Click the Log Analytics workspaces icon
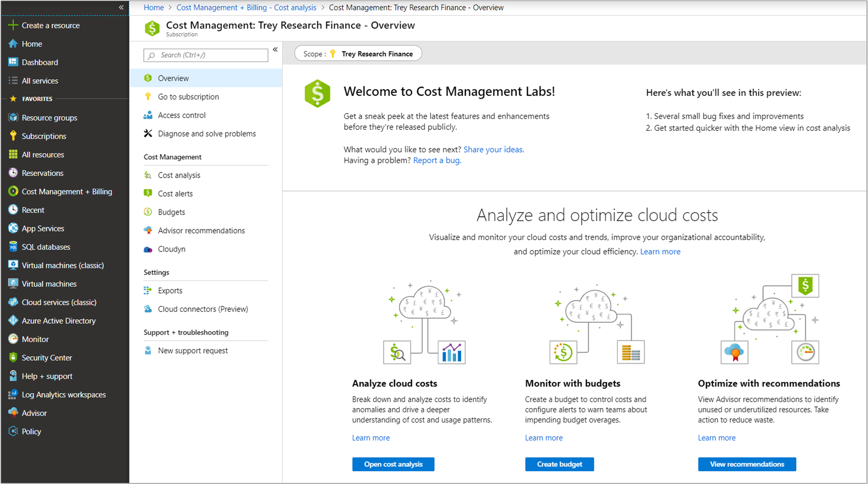 pos(13,395)
